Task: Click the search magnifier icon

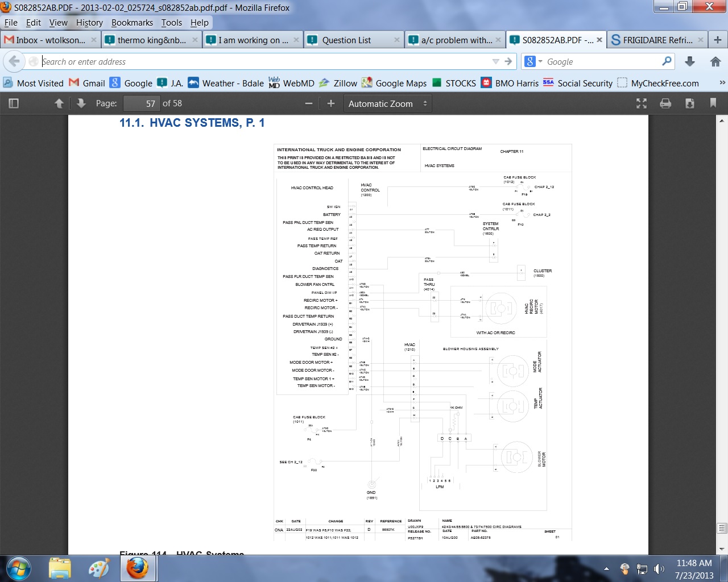Action: tap(667, 61)
